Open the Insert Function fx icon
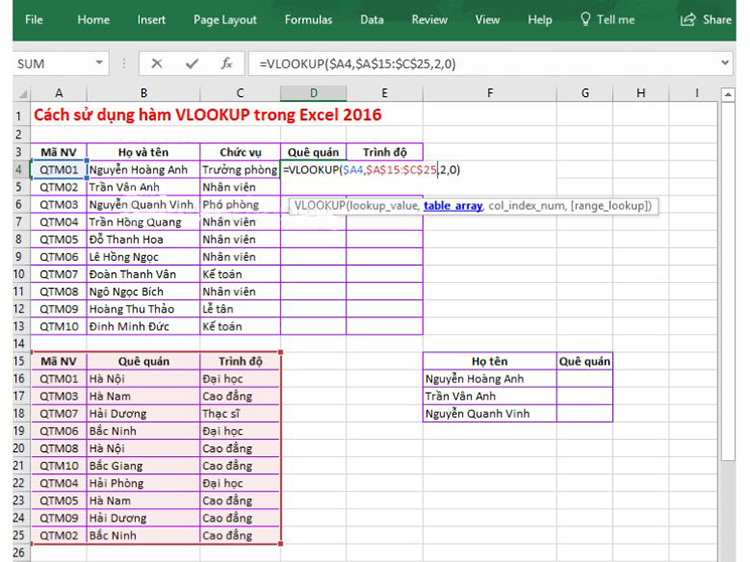This screenshot has width=750, height=562. click(x=226, y=64)
